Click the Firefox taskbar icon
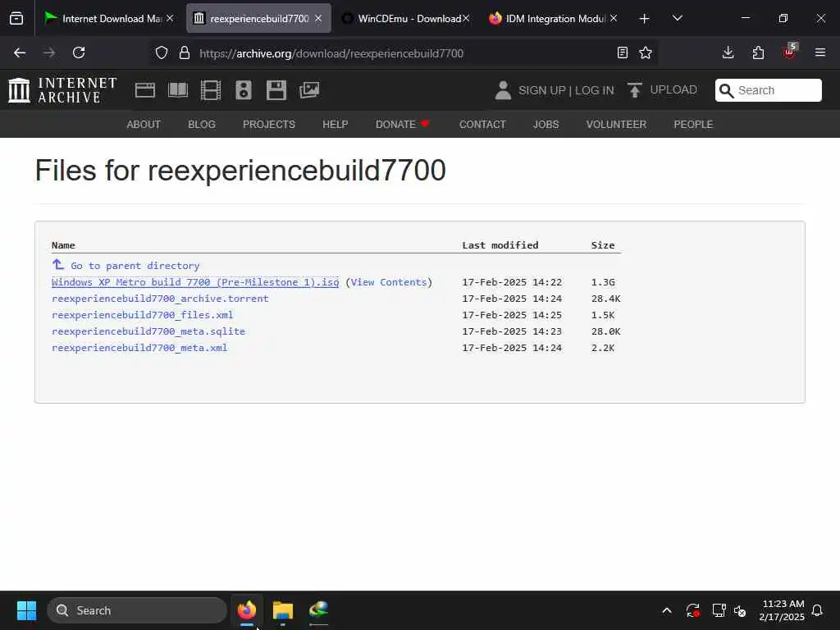Image resolution: width=840 pixels, height=630 pixels. tap(246, 610)
